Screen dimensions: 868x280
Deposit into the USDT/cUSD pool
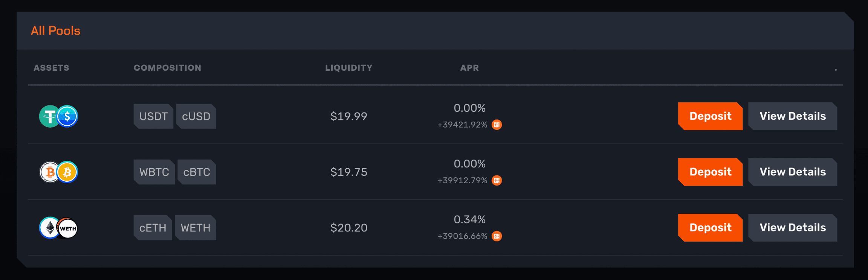click(710, 116)
